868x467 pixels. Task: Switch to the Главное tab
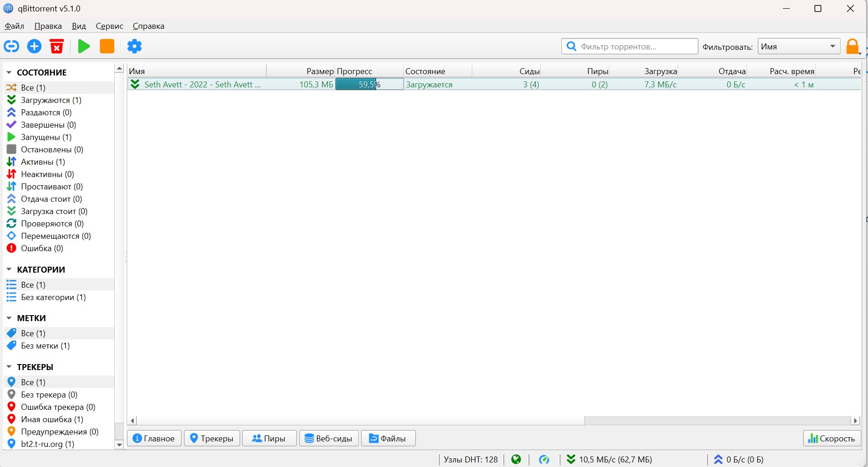(154, 438)
